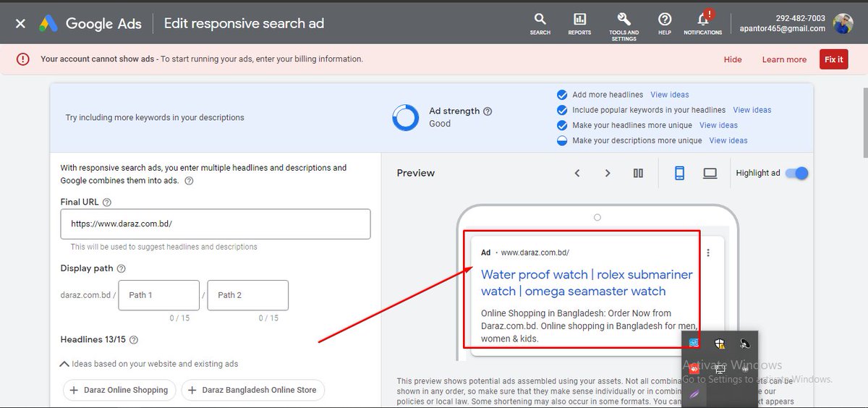Switch preview to mobile device icon
This screenshot has height=408, width=868.
click(x=679, y=174)
